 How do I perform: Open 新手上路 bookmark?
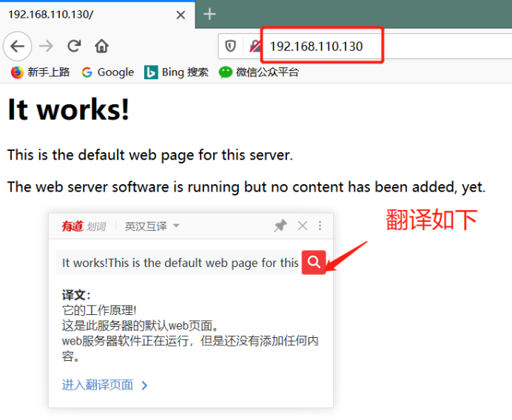pos(41,72)
